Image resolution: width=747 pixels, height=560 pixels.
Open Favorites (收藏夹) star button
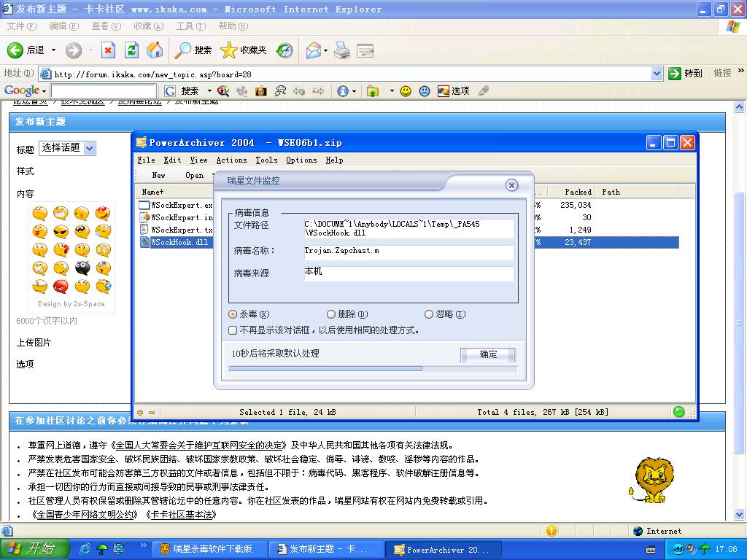(243, 50)
